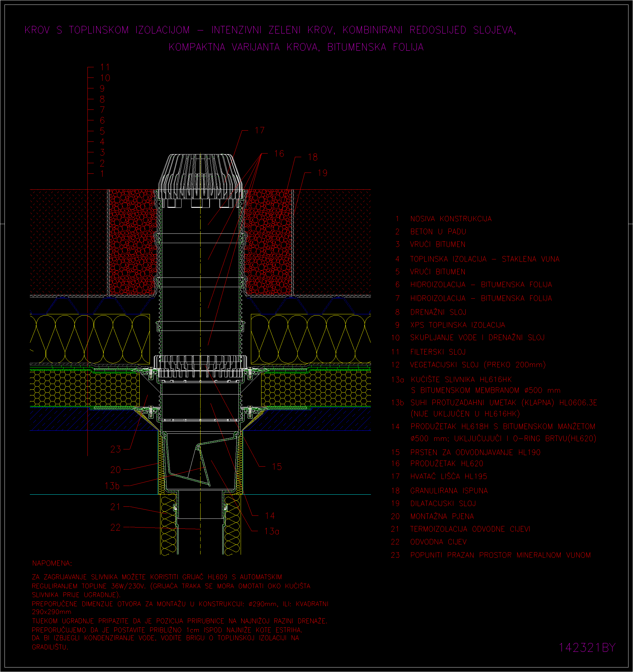This screenshot has height=672, width=633.
Task: Click the drawing number '142321BY'
Action: (587, 647)
